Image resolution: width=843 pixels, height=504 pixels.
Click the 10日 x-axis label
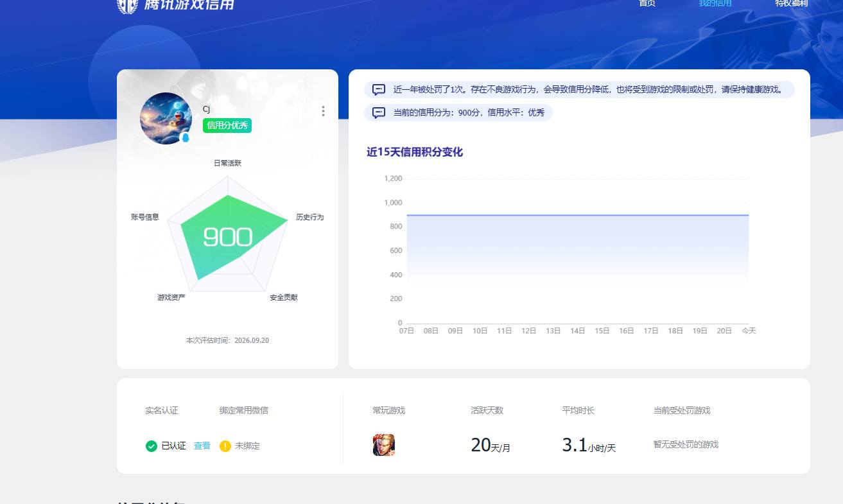[480, 331]
